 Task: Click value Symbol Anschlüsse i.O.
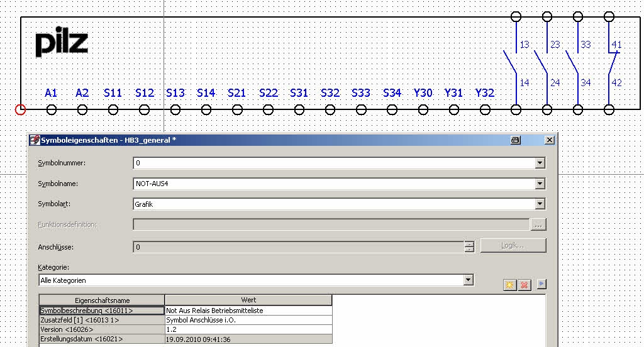click(201, 320)
